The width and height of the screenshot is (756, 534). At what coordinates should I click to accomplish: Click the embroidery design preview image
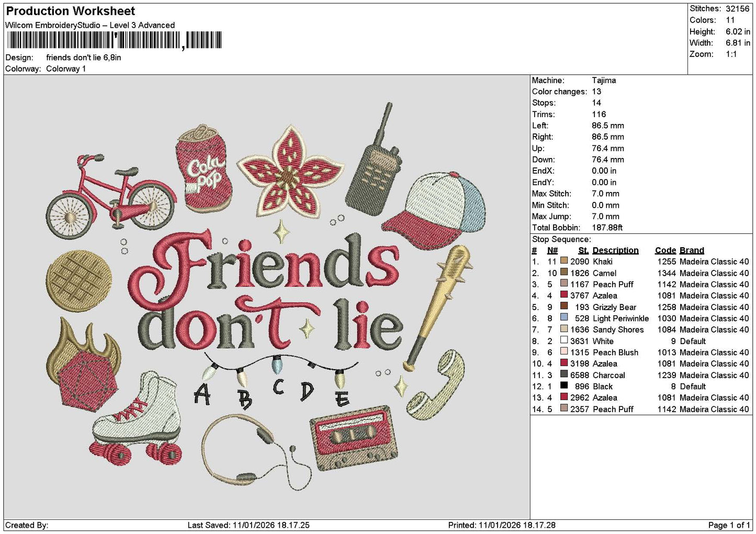coord(267,297)
